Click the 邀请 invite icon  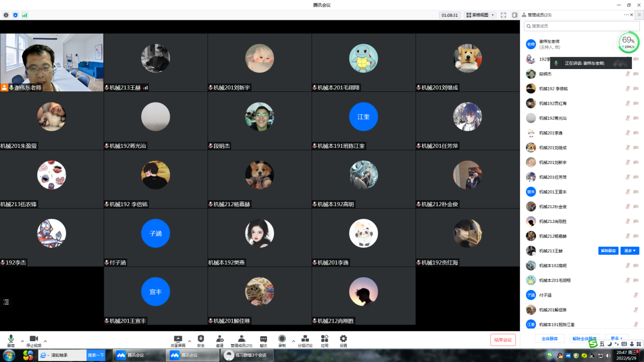pyautogui.click(x=220, y=340)
